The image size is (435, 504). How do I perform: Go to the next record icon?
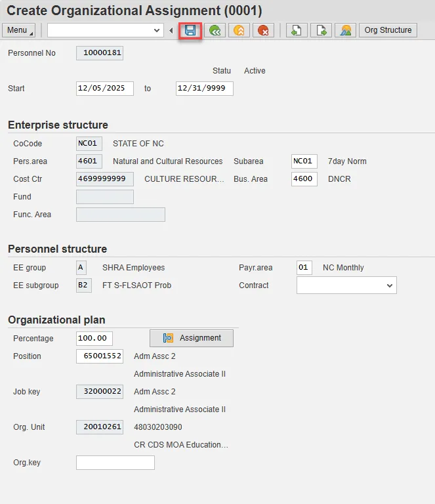coord(321,30)
